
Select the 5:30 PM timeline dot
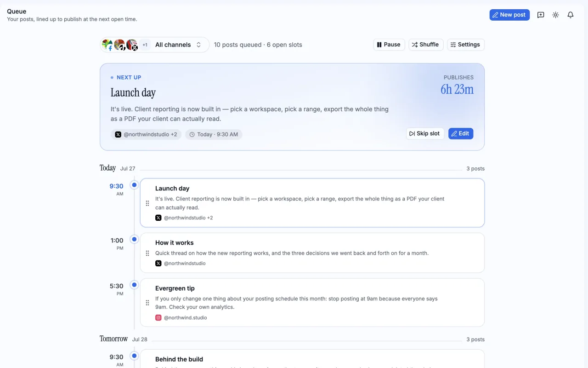(x=134, y=285)
